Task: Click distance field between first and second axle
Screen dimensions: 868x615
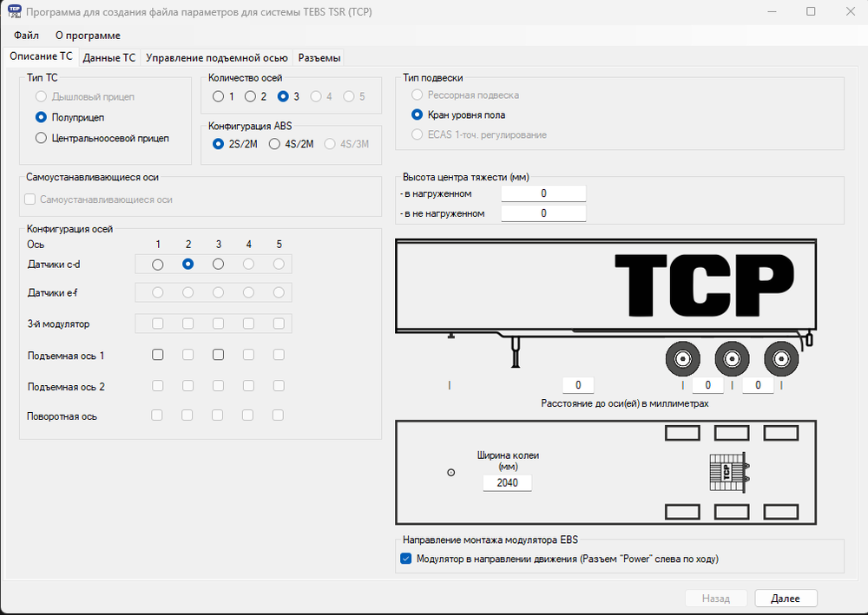Action: pyautogui.click(x=707, y=385)
